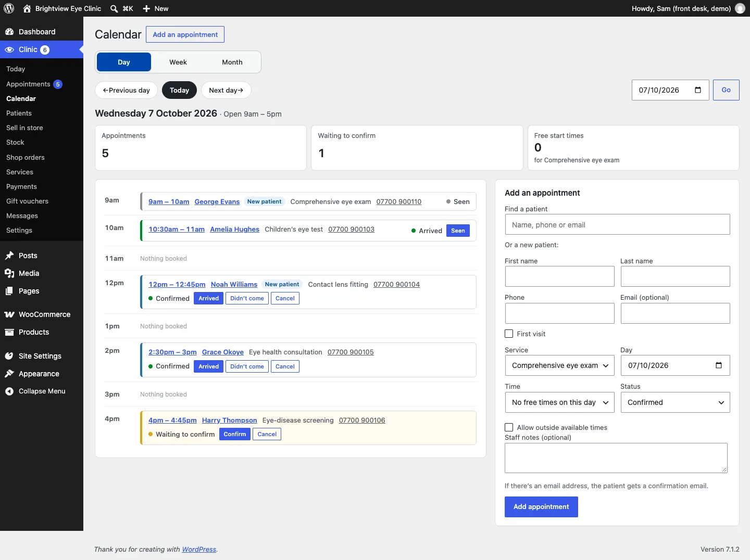750x560 pixels.
Task: Confirm Harry Thompson's appointment
Action: [235, 434]
